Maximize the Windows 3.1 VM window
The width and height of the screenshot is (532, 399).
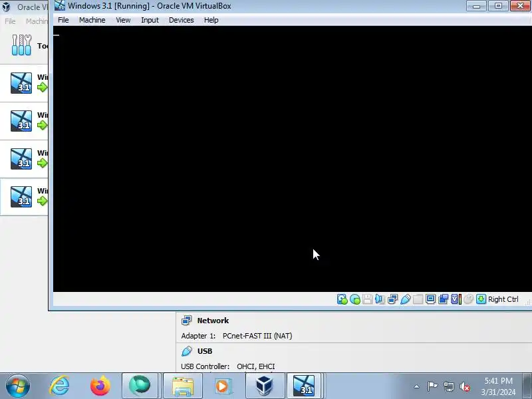498,6
